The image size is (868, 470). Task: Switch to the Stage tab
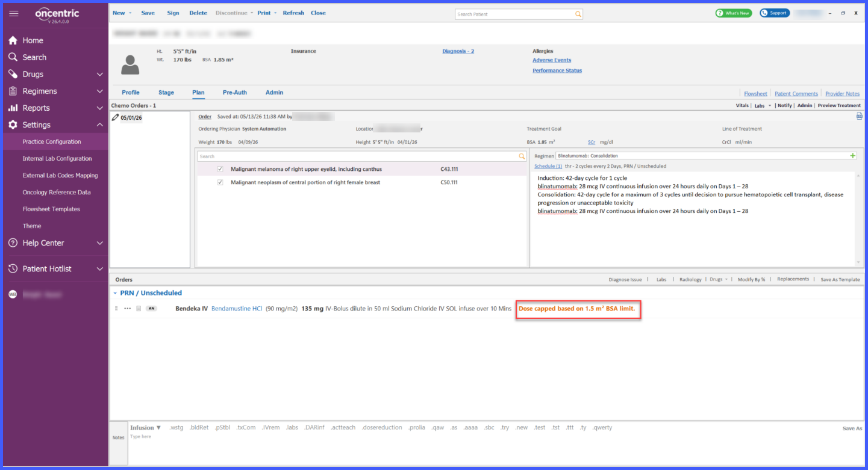pyautogui.click(x=166, y=93)
